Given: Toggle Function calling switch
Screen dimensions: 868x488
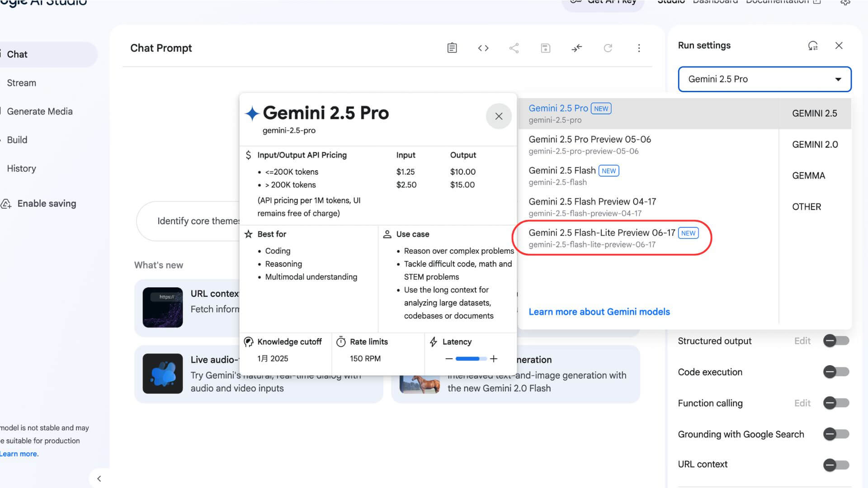Looking at the screenshot, I should click(836, 403).
